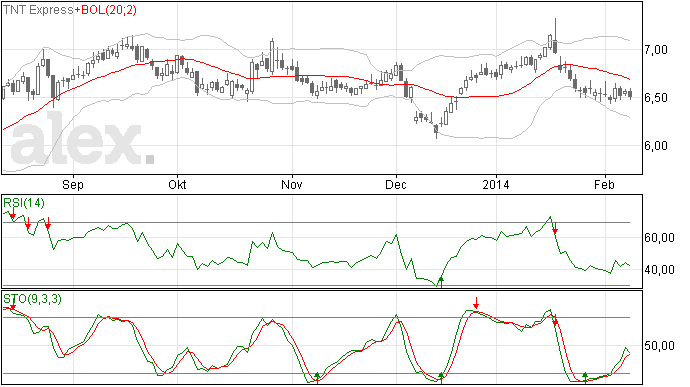Select the Dec month label
The image size is (690, 387).
click(x=396, y=184)
